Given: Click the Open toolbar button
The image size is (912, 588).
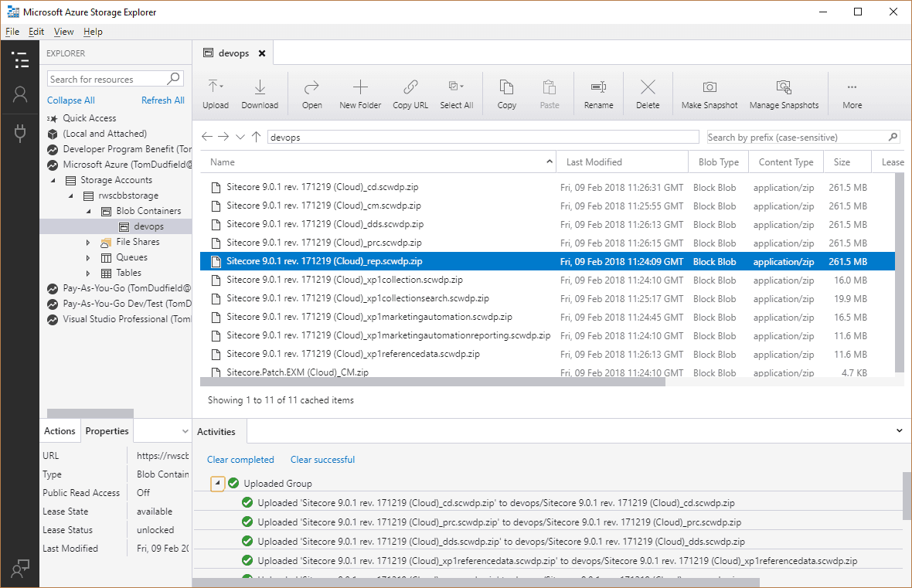Looking at the screenshot, I should click(311, 95).
